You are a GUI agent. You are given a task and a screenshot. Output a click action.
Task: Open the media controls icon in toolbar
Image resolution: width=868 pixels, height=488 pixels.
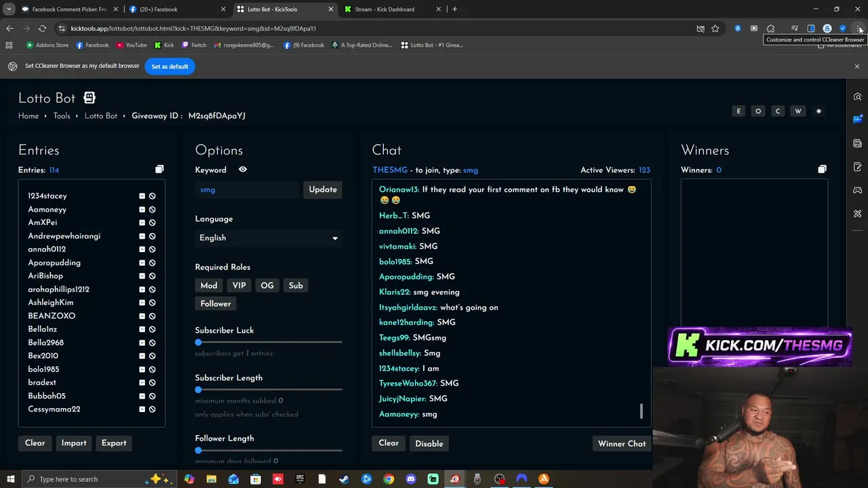(795, 28)
